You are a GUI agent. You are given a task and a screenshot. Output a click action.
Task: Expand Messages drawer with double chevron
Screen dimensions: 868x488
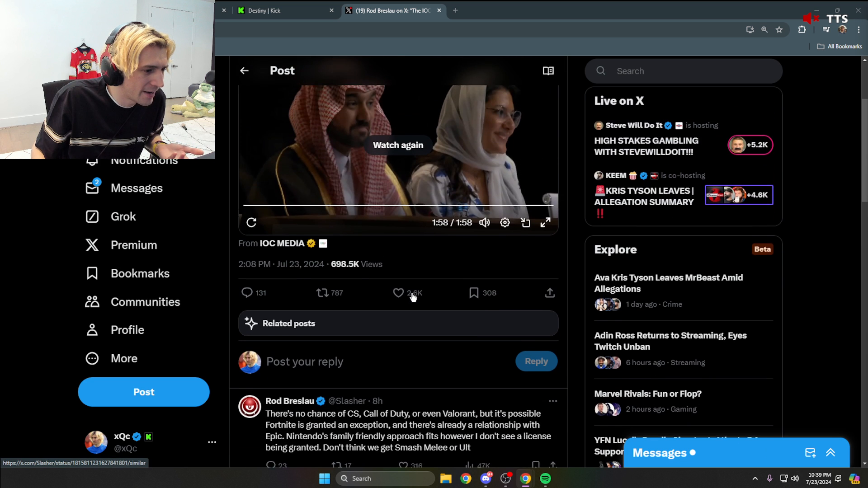click(x=830, y=453)
